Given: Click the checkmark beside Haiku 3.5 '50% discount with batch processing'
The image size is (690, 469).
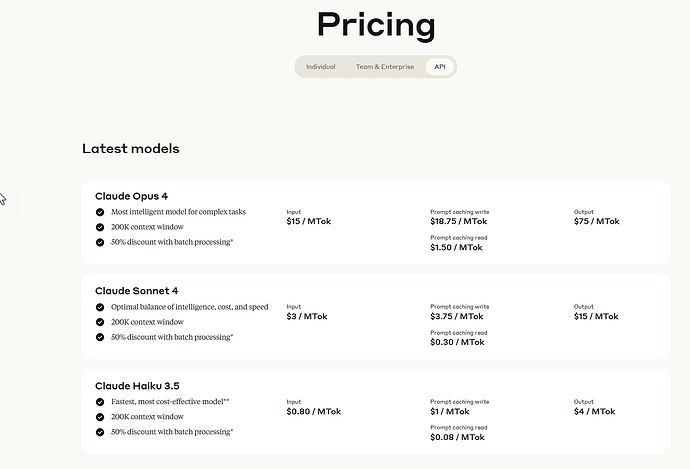Looking at the screenshot, I should tap(100, 432).
